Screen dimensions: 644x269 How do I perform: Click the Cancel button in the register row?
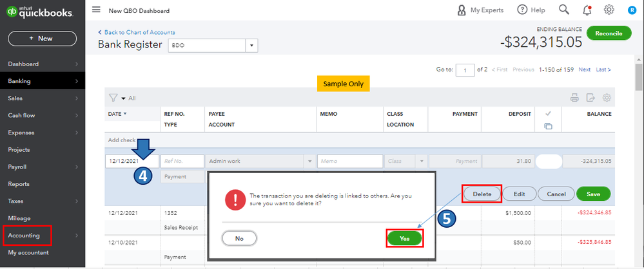pos(556,194)
